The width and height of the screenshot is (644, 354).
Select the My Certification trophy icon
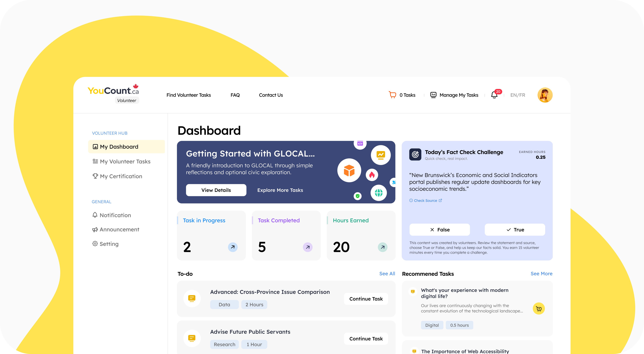tap(95, 176)
